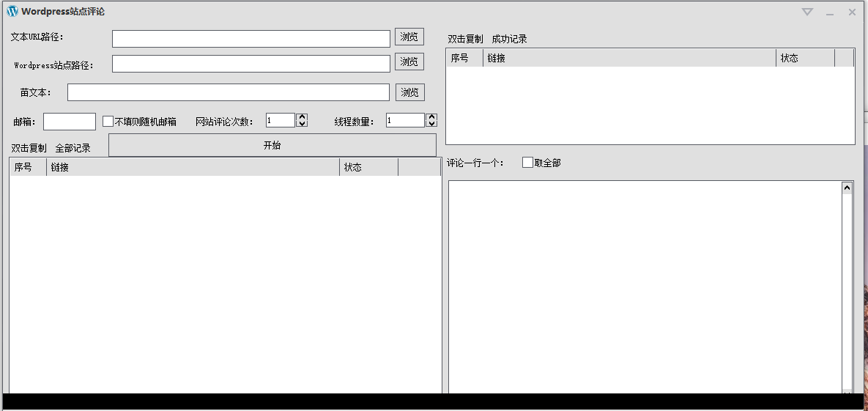Screen dimensions: 868x411
Task: Increase 网站评论次数 with up arrow
Action: (x=302, y=117)
